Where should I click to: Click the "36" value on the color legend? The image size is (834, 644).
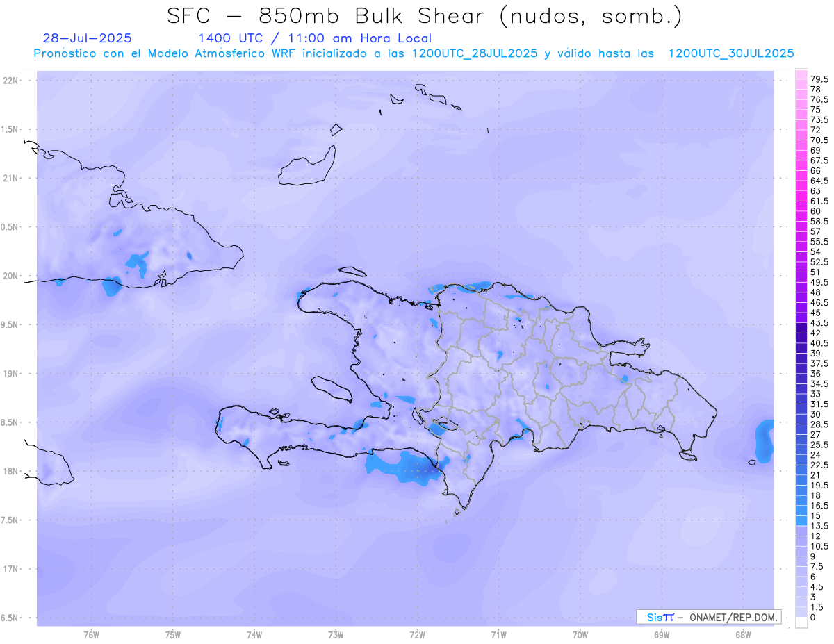[815, 374]
